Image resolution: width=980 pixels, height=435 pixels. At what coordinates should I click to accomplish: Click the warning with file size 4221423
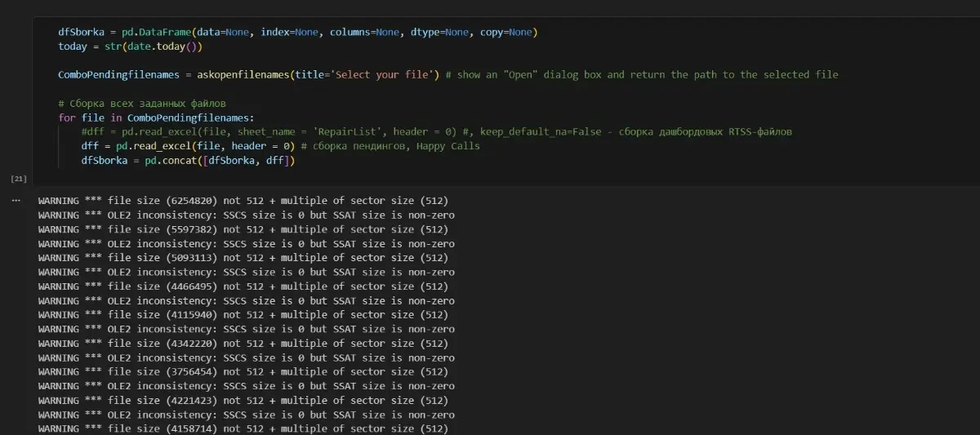pyautogui.click(x=243, y=401)
